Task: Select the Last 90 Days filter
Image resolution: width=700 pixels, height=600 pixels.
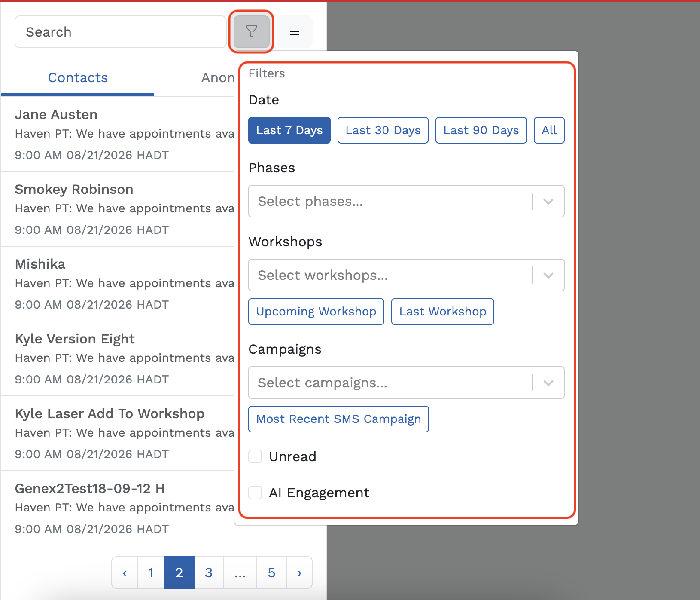Action: click(481, 130)
